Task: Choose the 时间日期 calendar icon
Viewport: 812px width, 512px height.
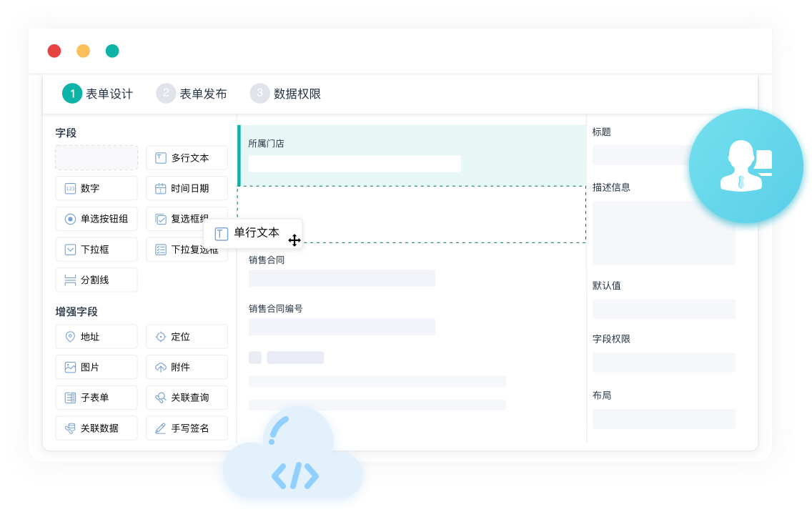Action: coord(161,189)
